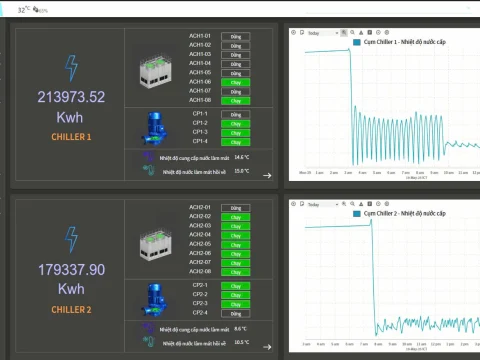Click the ACH1-03 status button
Screen dimensions: 480x360
pyautogui.click(x=236, y=55)
